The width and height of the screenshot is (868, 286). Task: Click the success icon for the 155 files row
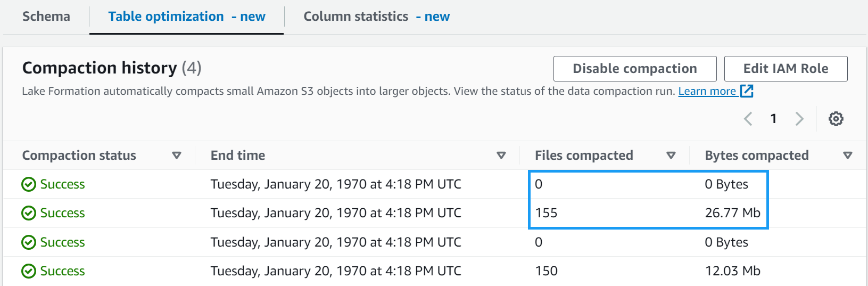coord(29,213)
